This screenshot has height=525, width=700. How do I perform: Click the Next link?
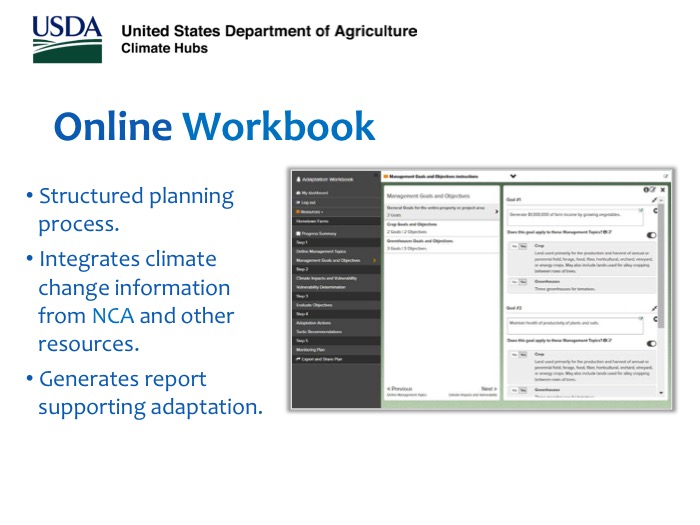tap(488, 388)
